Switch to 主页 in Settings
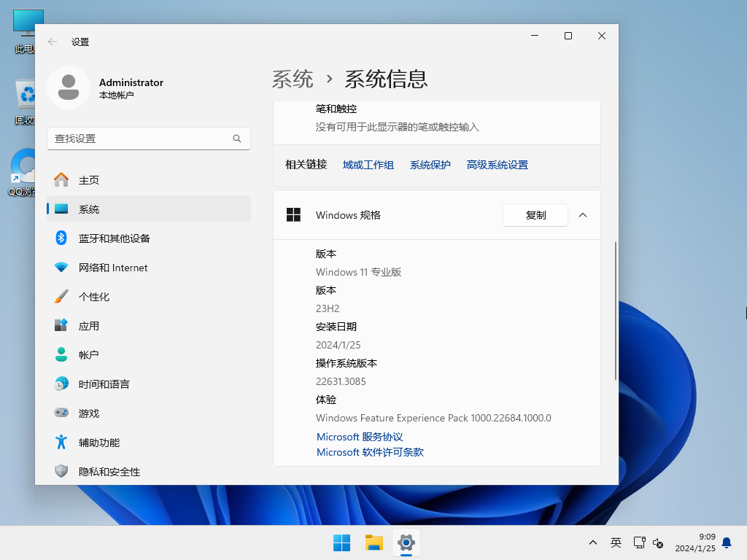 point(88,179)
